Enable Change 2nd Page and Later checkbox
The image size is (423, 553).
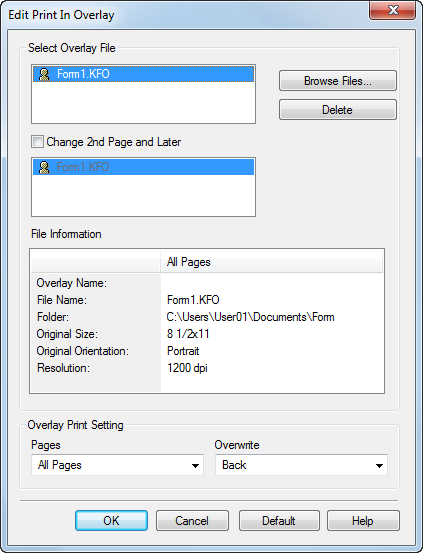[x=37, y=142]
